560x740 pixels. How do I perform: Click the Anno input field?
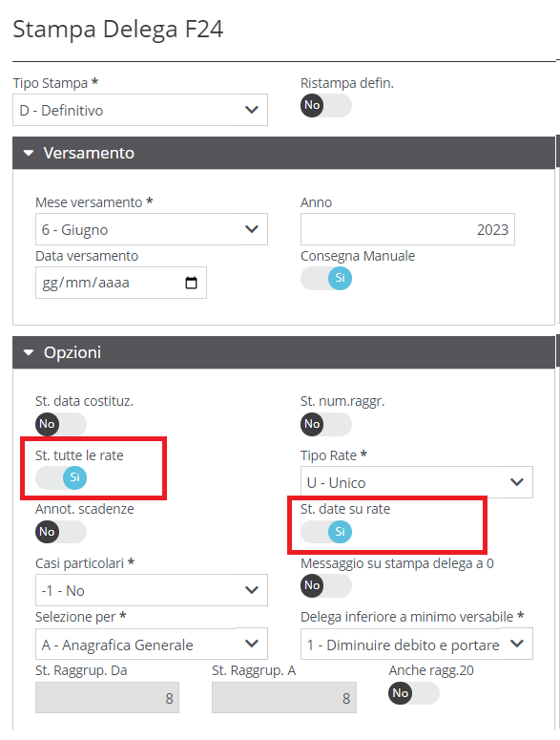[x=407, y=229]
